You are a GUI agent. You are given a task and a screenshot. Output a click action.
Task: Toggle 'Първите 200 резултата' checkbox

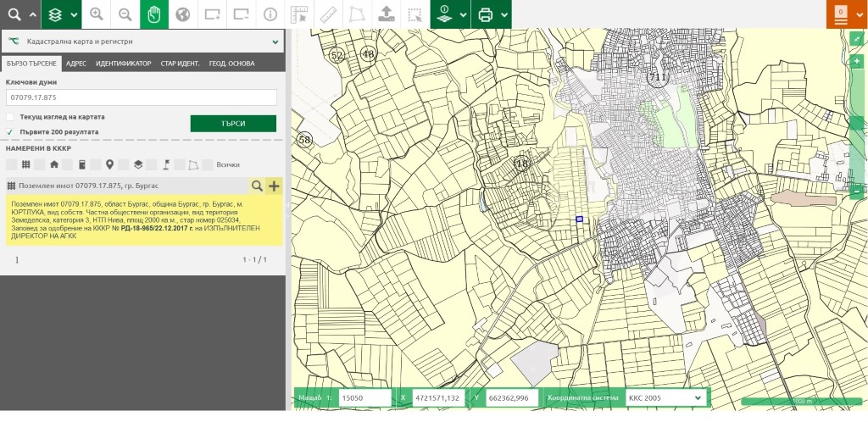pos(10,132)
